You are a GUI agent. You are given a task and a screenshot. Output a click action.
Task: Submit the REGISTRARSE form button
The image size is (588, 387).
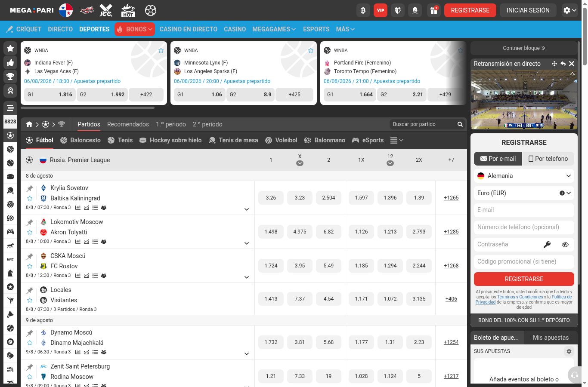[x=524, y=279]
